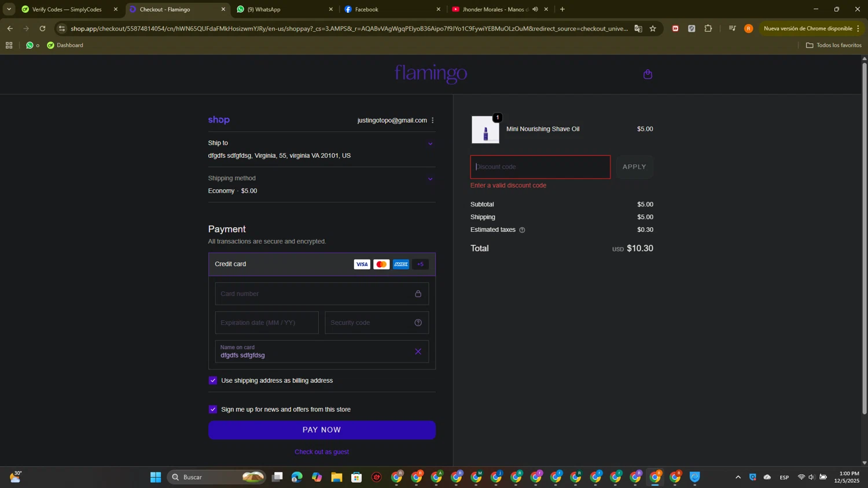Viewport: 868px width, 488px height.
Task: Open a new browser tab
Action: click(562, 9)
